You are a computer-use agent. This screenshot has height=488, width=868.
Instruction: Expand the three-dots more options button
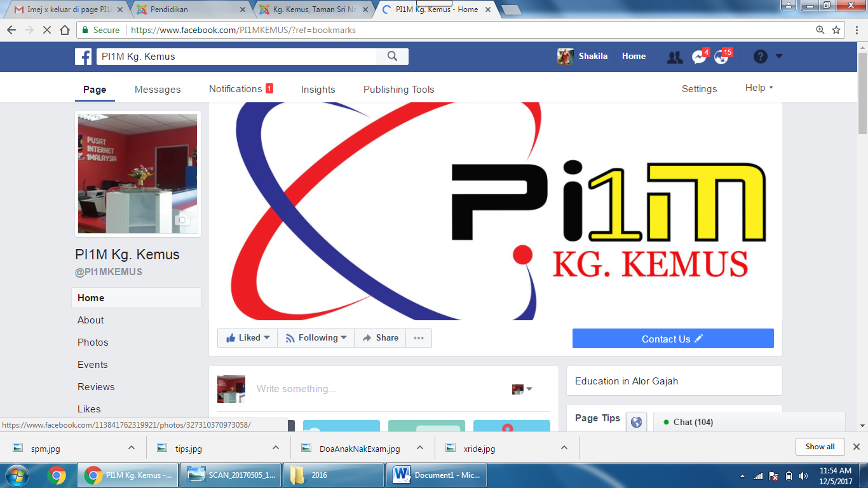[x=418, y=338]
